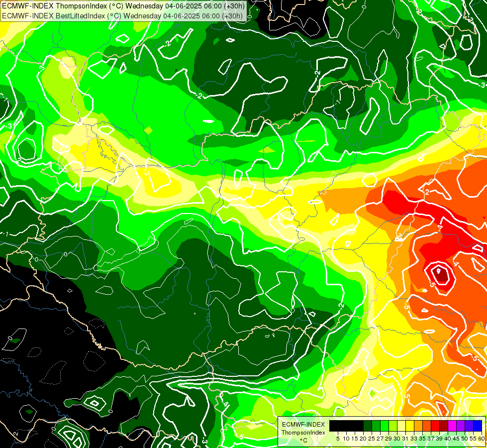The image size is (487, 448).
Task: Select the red 37–39 legend swatch
Action: [x=435, y=426]
